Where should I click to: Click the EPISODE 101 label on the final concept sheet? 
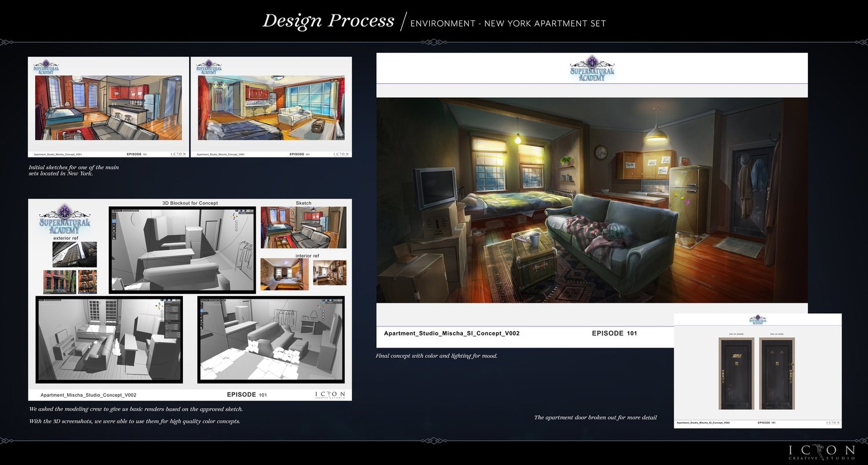click(614, 333)
